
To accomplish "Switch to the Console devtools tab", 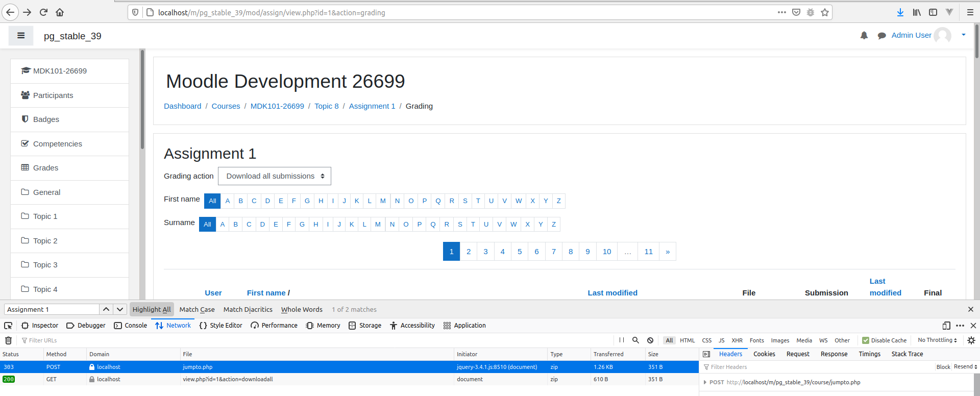I will click(x=130, y=326).
